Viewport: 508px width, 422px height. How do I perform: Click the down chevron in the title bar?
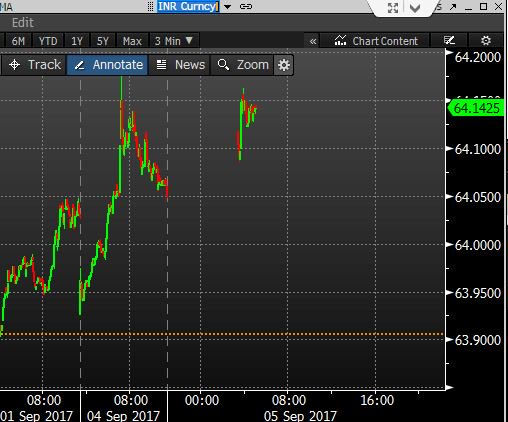coord(415,8)
